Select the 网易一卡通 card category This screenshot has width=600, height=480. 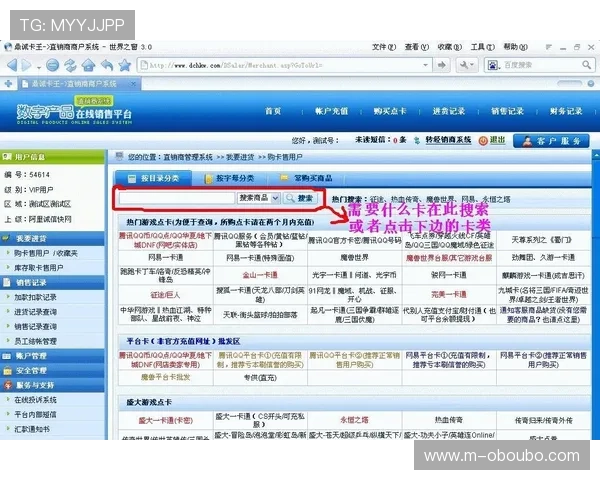click(x=166, y=258)
